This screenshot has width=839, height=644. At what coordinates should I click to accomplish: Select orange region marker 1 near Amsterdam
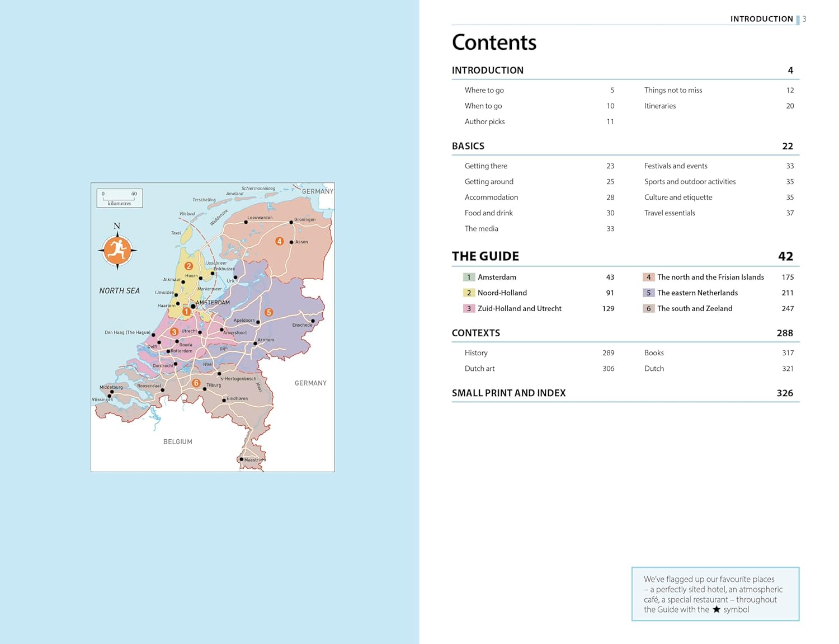[186, 312]
